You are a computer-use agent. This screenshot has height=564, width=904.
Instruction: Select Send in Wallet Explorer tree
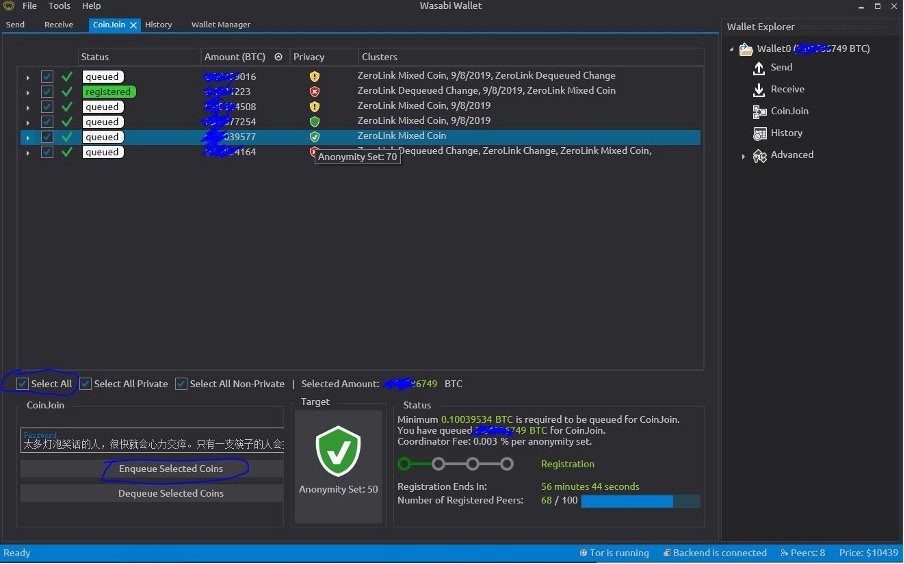781,67
